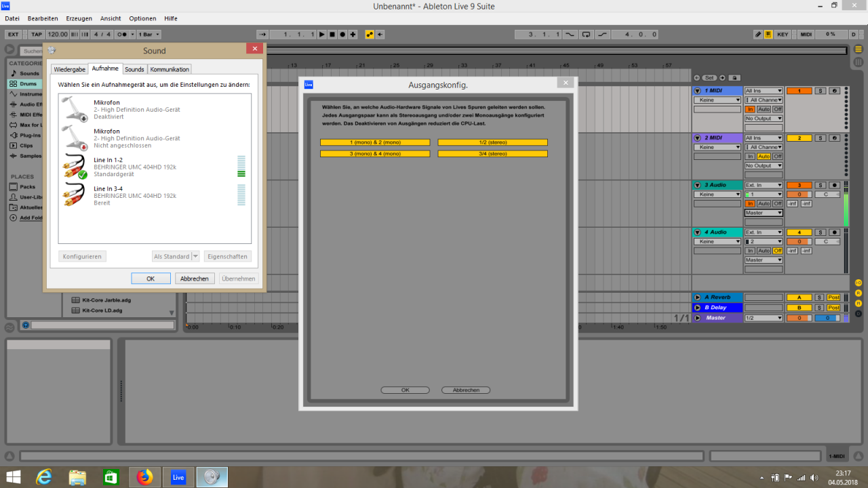This screenshot has width=868, height=488.
Task: Toggle the Automation Arm button
Action: click(370, 34)
